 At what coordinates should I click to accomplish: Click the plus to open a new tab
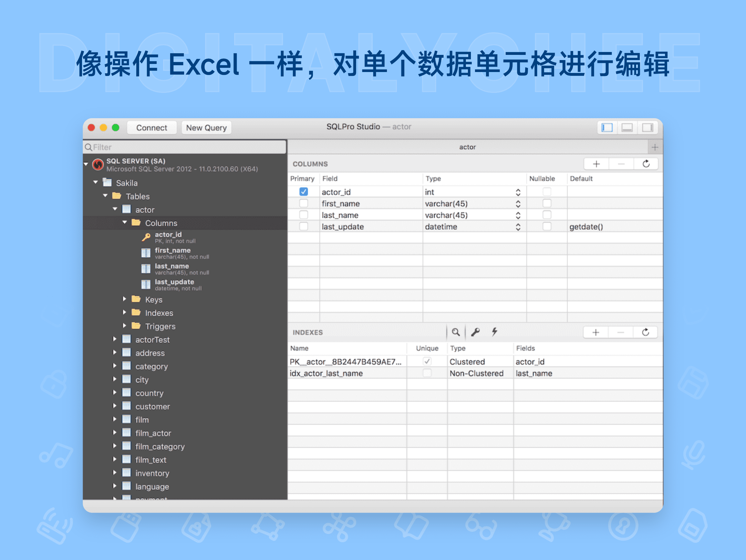point(655,147)
